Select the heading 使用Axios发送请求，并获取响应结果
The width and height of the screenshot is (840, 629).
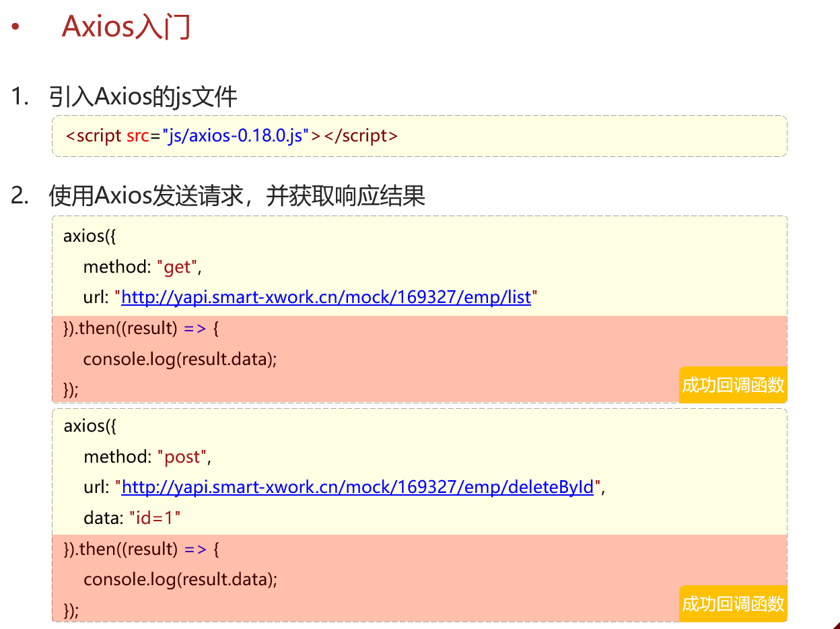(x=237, y=196)
